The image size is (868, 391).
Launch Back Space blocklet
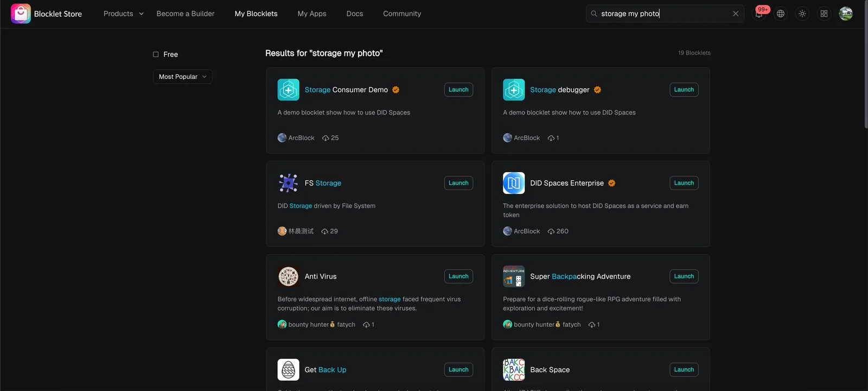pyautogui.click(x=684, y=370)
